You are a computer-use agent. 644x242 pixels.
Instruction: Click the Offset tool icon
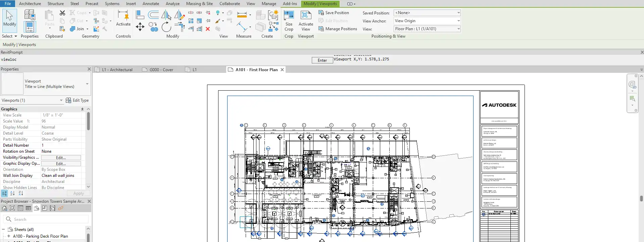pyautogui.click(x=153, y=15)
